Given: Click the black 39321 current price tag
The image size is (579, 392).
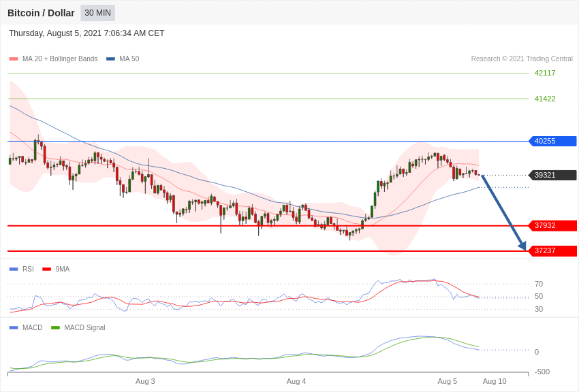Looking at the screenshot, I should coord(553,175).
